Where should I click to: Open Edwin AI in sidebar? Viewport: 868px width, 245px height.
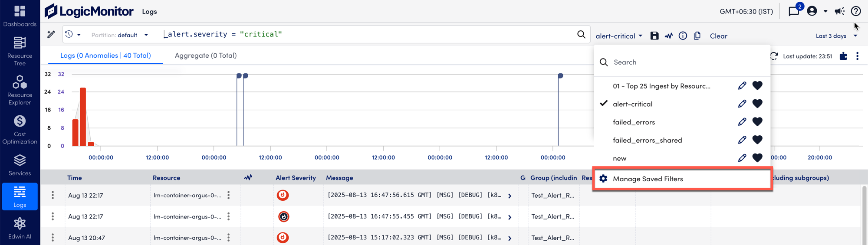pyautogui.click(x=20, y=229)
